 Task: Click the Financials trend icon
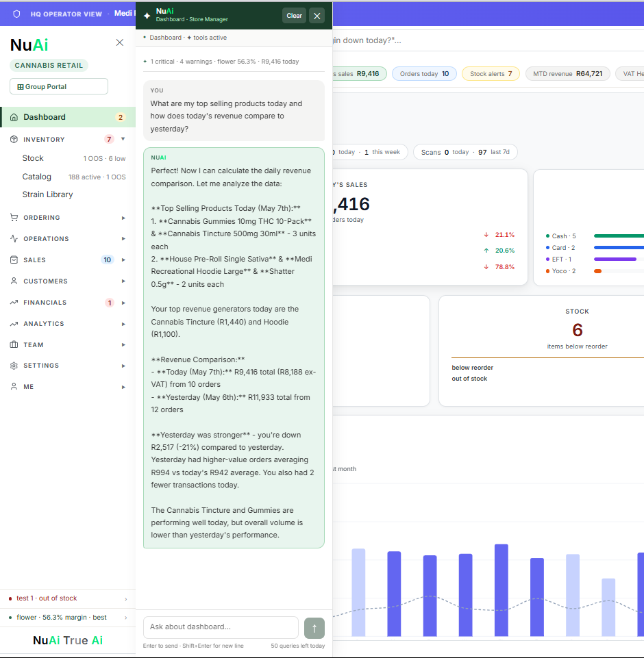[x=14, y=302]
